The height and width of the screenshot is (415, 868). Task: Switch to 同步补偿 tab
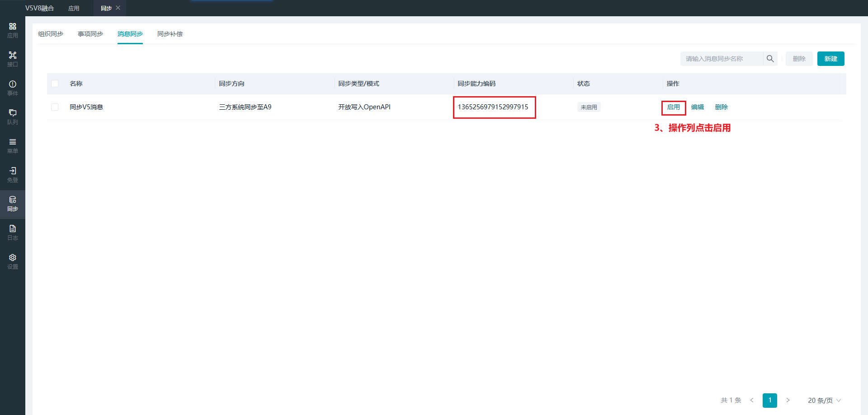[x=170, y=34]
